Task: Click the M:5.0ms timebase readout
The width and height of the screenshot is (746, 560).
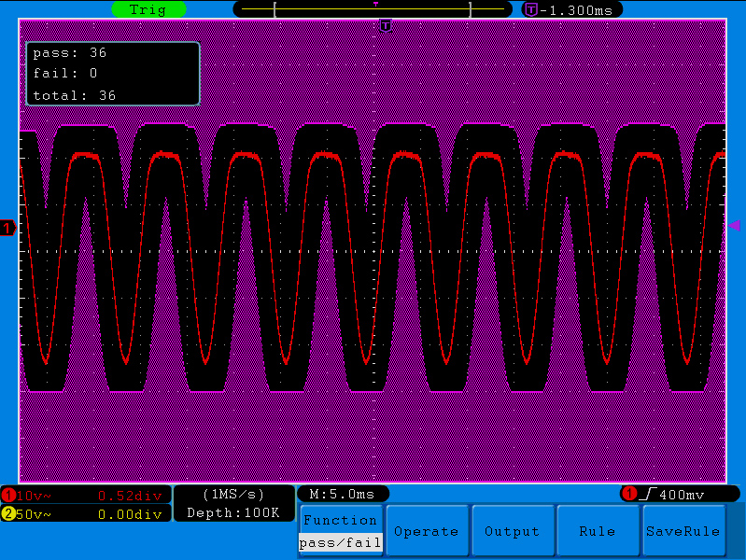Action: [x=342, y=495]
